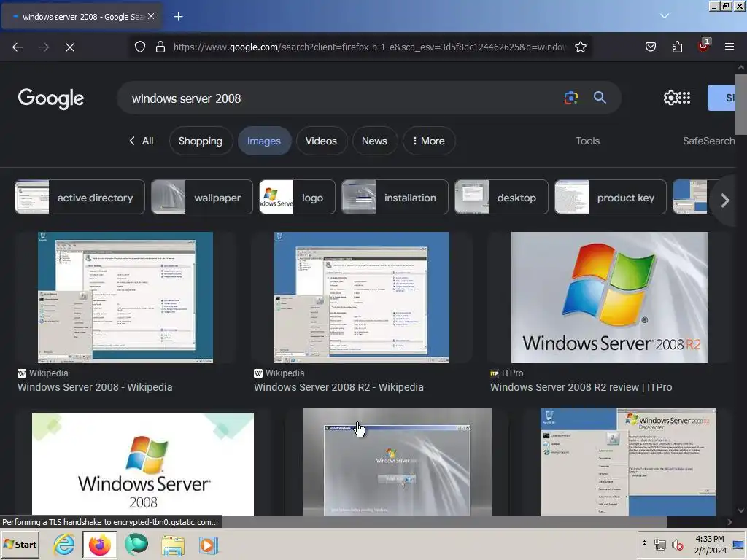The image size is (747, 560).
Task: Open the Install Windows screen thumbnail
Action: point(397,462)
